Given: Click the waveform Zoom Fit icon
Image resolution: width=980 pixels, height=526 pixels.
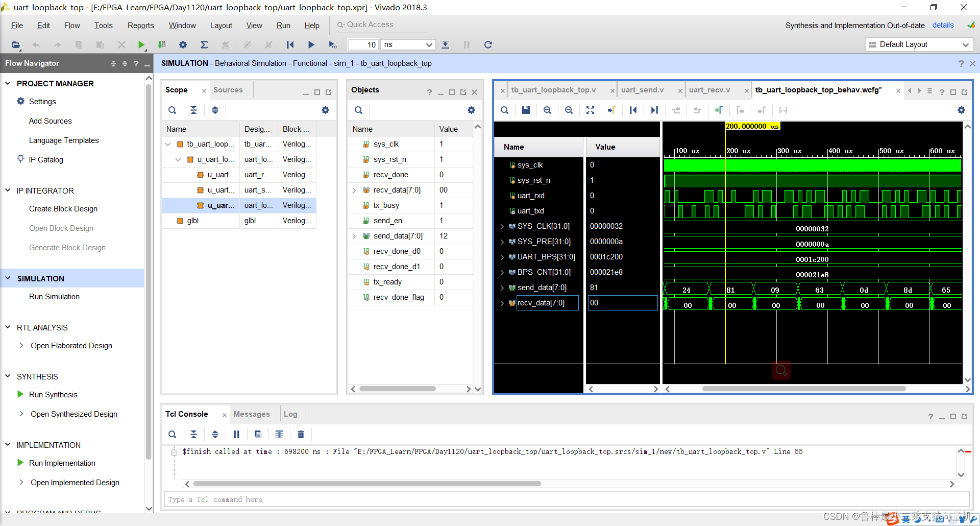Looking at the screenshot, I should coord(591,110).
